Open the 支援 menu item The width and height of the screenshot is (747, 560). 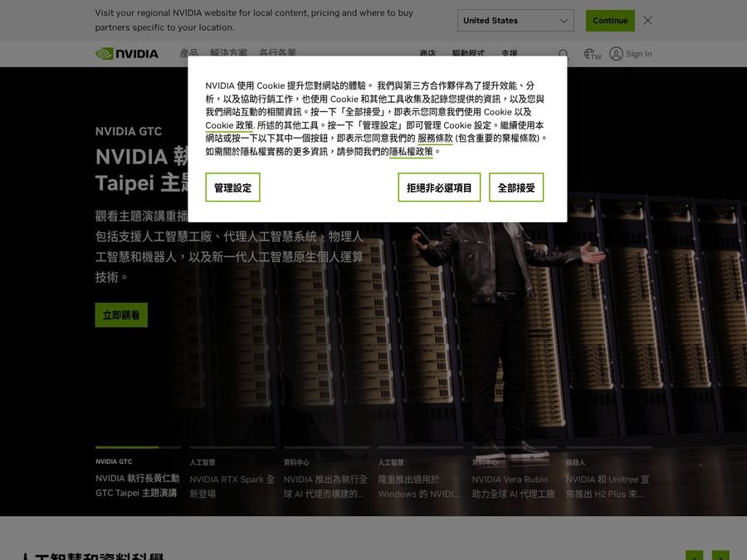coord(510,53)
